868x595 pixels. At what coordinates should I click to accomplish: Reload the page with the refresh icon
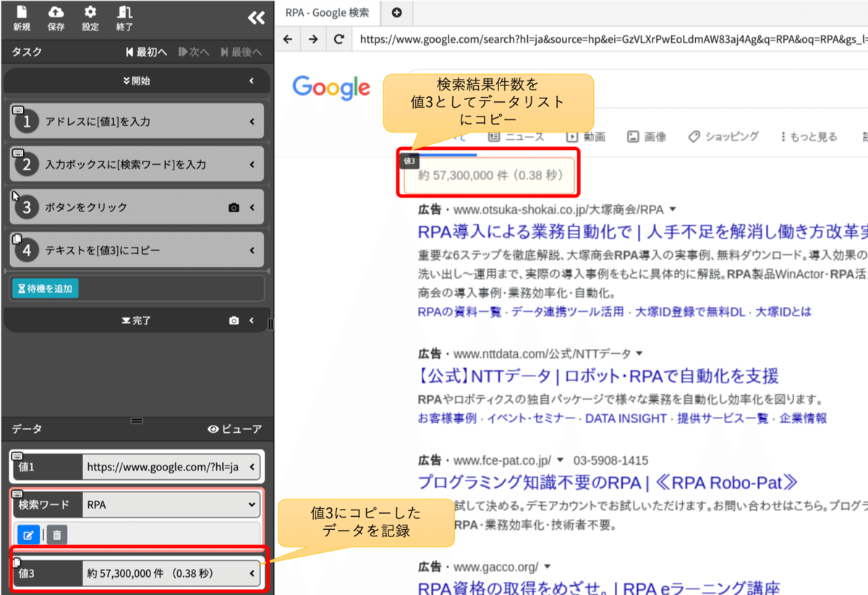point(338,40)
